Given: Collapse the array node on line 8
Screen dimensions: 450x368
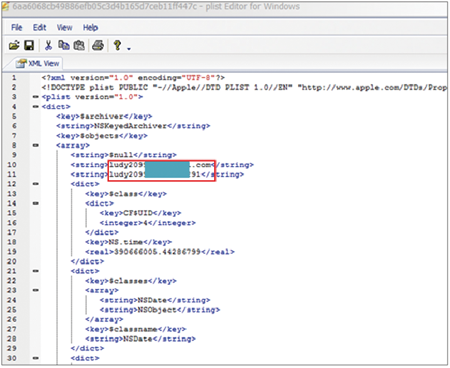Looking at the screenshot, I should (36, 145).
